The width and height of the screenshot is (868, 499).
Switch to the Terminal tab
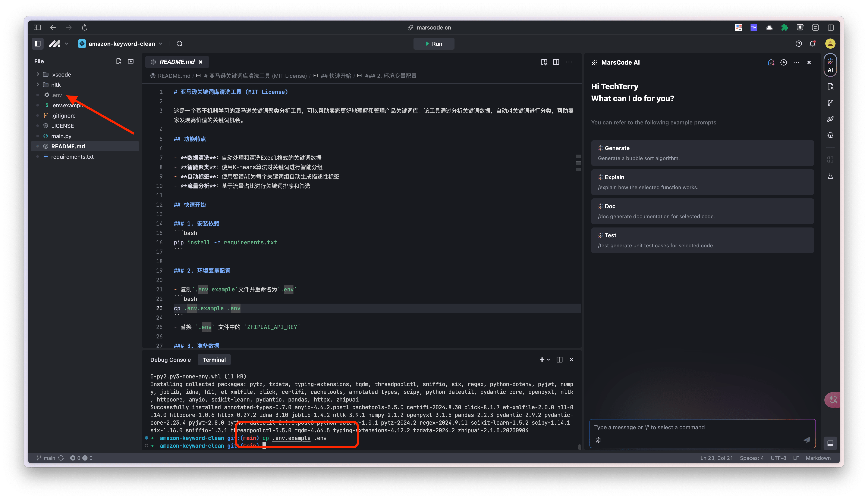tap(214, 360)
